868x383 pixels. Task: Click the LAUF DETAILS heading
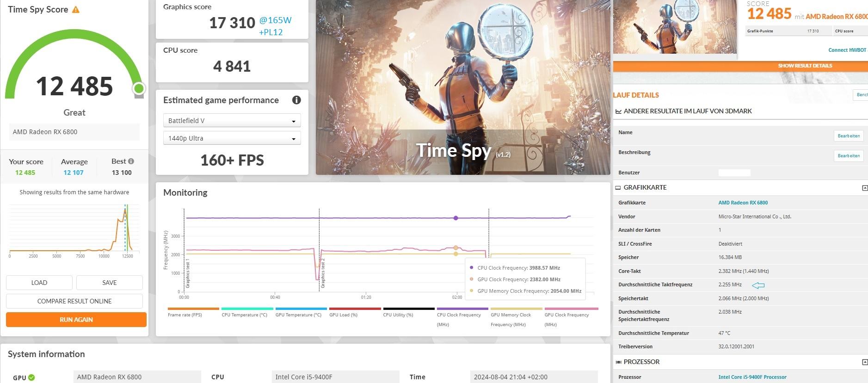click(x=636, y=95)
